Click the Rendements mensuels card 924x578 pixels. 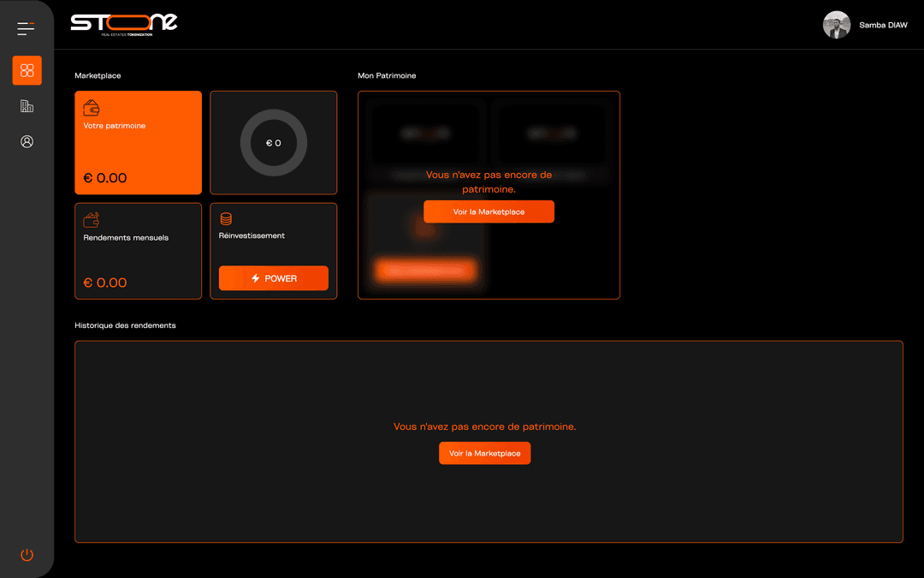138,251
